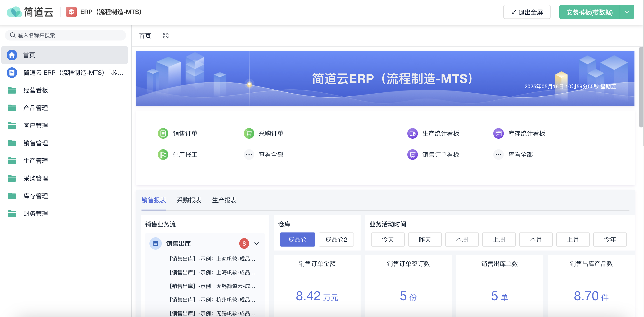Click the 首页 page tab title
Image resolution: width=644 pixels, height=317 pixels.
coord(145,36)
